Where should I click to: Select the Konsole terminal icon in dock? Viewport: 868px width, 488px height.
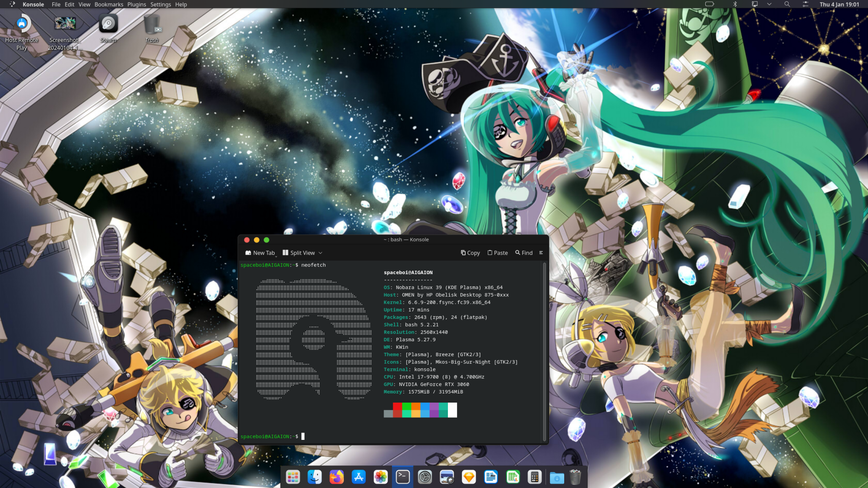(x=403, y=477)
